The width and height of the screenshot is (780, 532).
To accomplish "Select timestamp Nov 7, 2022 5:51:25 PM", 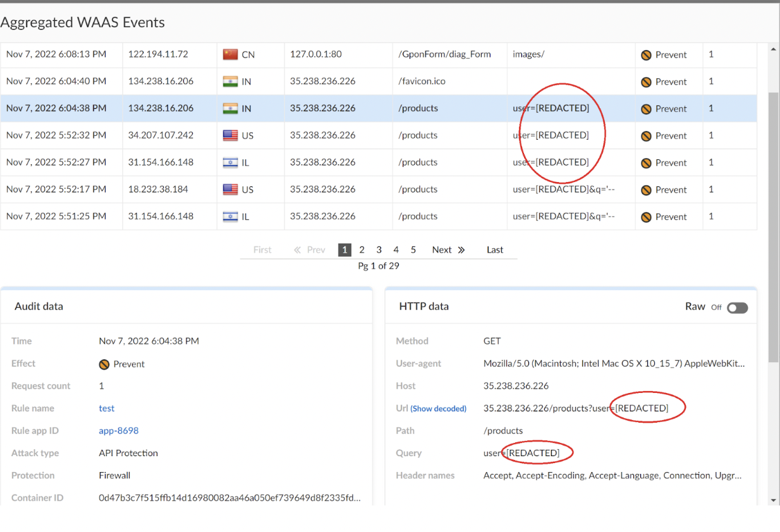I will coord(56,216).
